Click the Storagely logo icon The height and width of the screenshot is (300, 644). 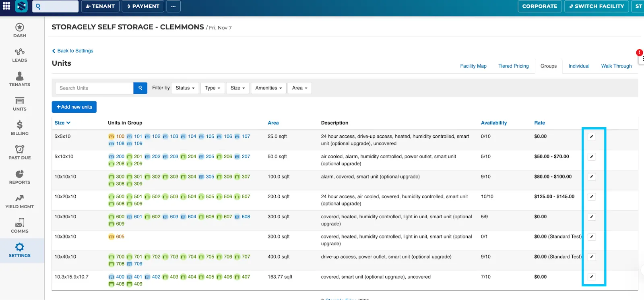pyautogui.click(x=21, y=6)
